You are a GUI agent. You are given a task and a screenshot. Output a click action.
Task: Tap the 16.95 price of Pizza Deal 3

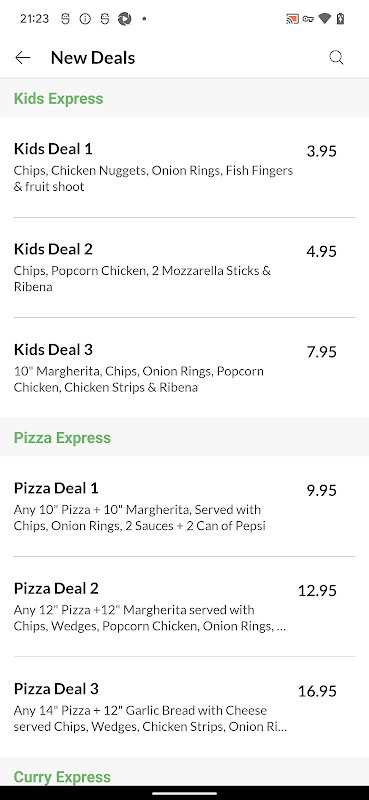pyautogui.click(x=317, y=691)
